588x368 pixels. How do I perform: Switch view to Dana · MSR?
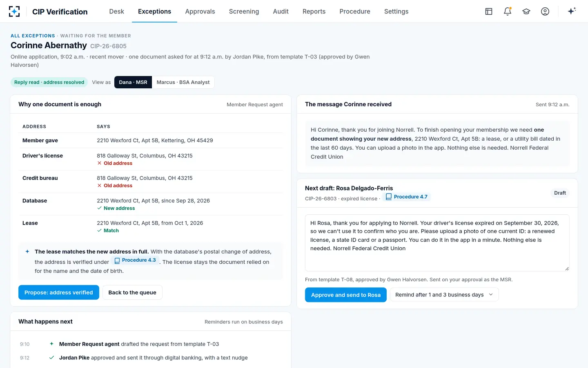[x=133, y=82]
